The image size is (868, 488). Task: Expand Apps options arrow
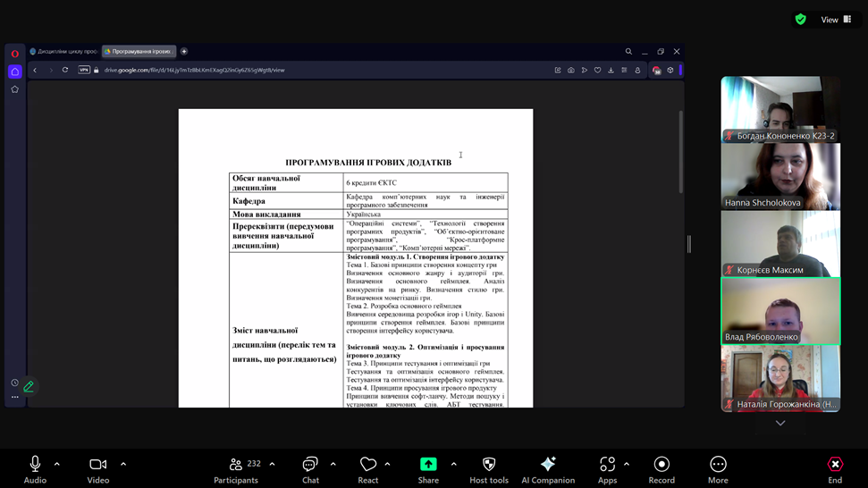627,464
